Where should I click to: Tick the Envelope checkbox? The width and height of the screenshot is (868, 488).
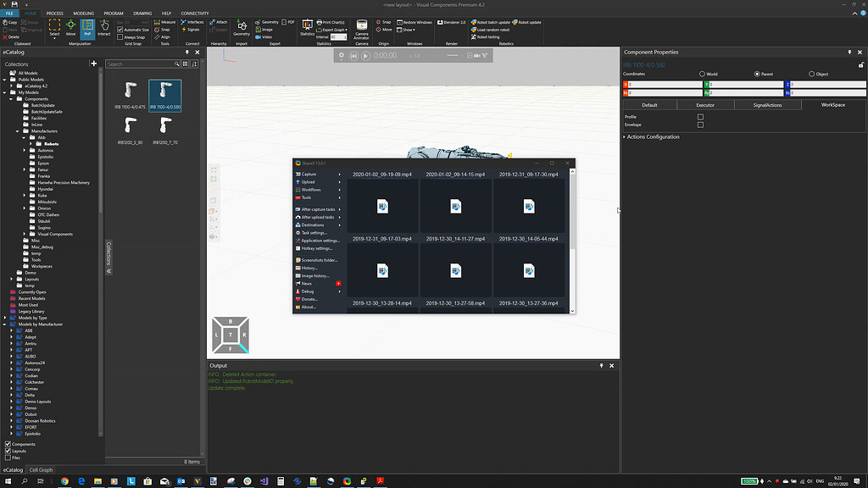click(x=700, y=125)
